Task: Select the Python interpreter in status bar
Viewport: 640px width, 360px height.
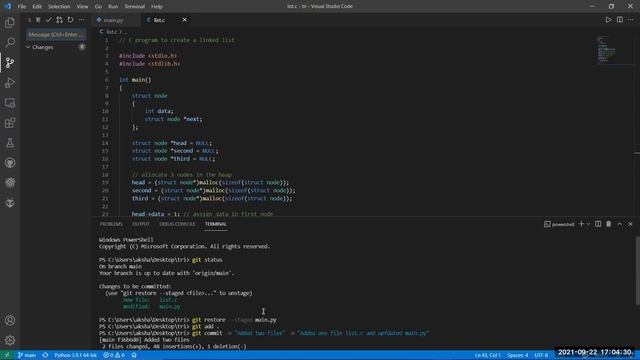Action: (75, 355)
